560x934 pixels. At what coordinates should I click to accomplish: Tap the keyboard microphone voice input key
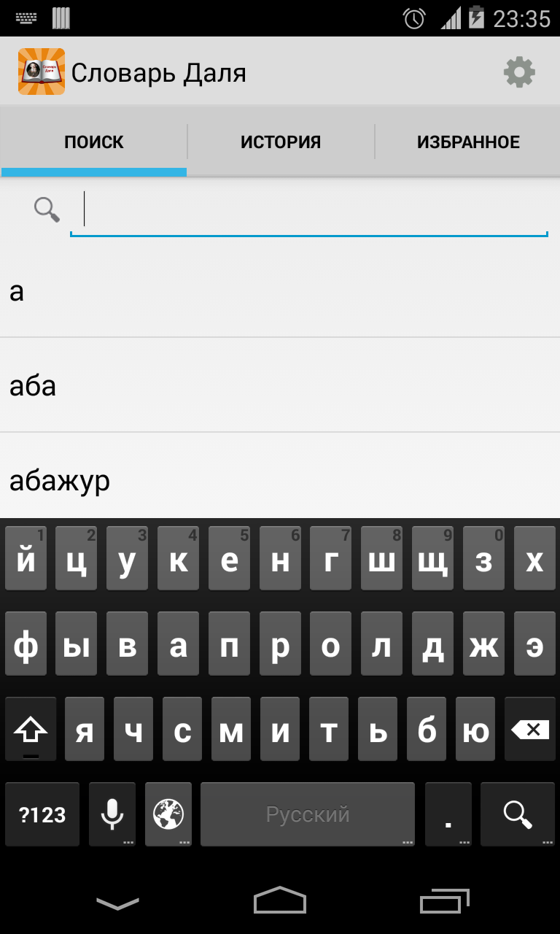click(x=112, y=814)
